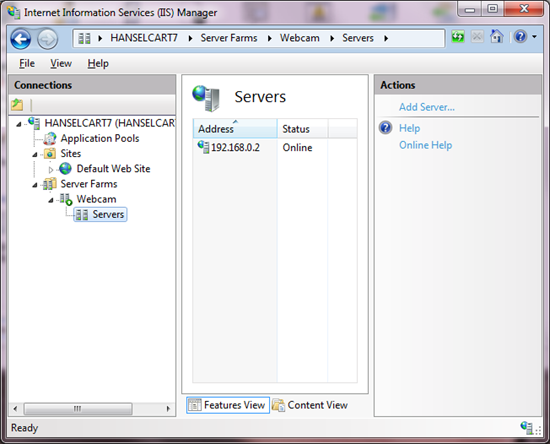The image size is (550, 444).
Task: Collapse the Server Farms node
Action: coord(35,185)
